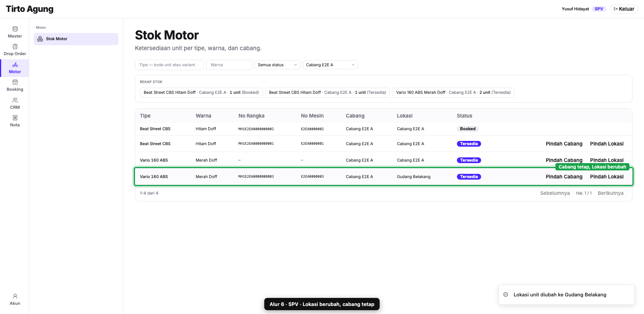Click the Yusuf Hidayat user name
Viewport: 644px width, 314px height.
575,9
